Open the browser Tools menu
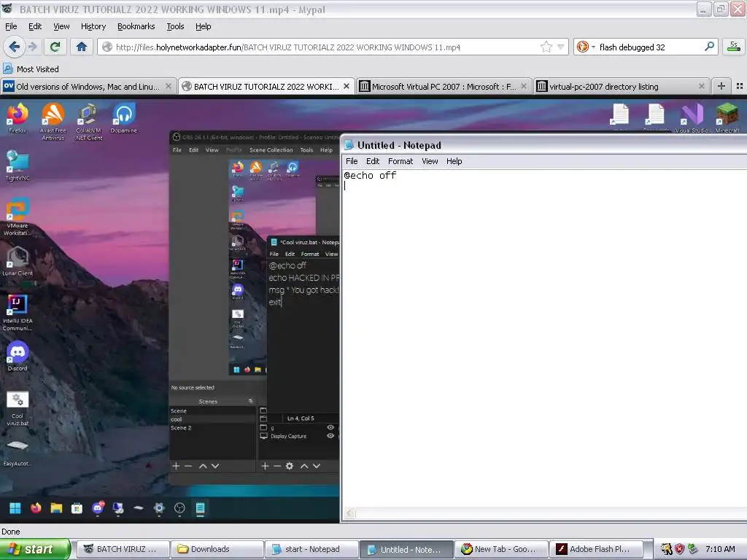The width and height of the screenshot is (747, 560). point(175,26)
